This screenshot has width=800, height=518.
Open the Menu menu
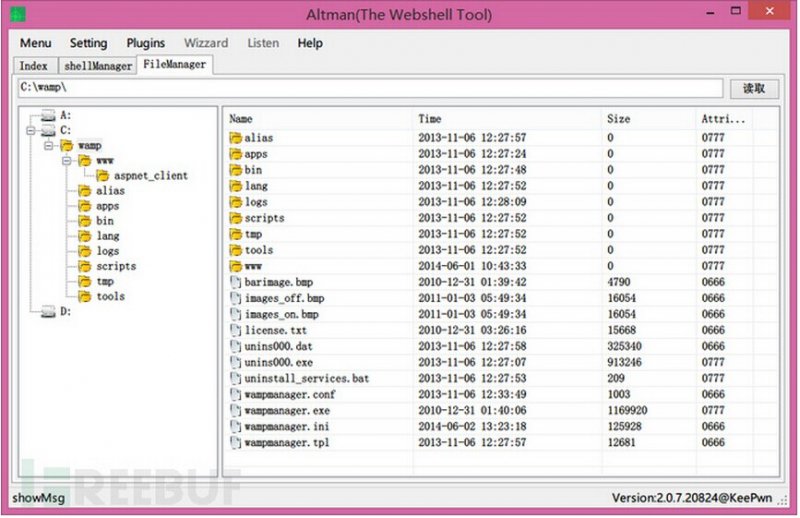36,43
